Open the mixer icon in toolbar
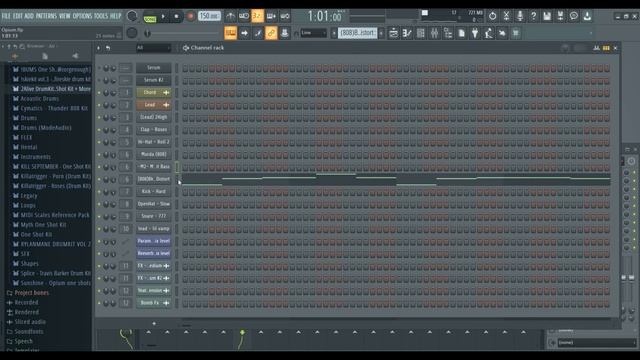640x360 pixels. click(434, 33)
